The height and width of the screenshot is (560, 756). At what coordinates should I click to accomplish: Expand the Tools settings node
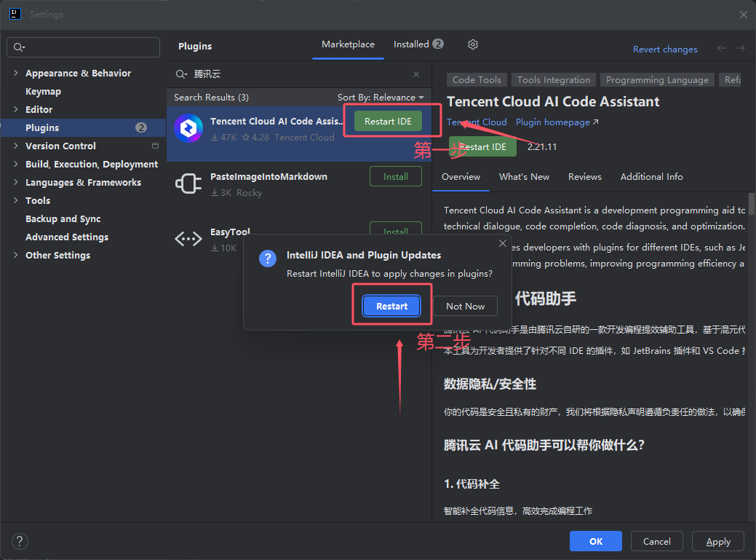click(16, 200)
